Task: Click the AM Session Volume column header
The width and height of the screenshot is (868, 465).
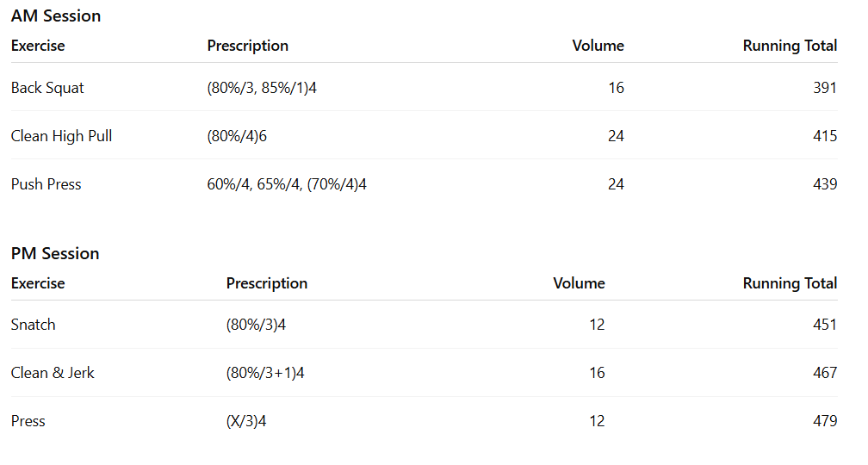Action: (x=598, y=46)
